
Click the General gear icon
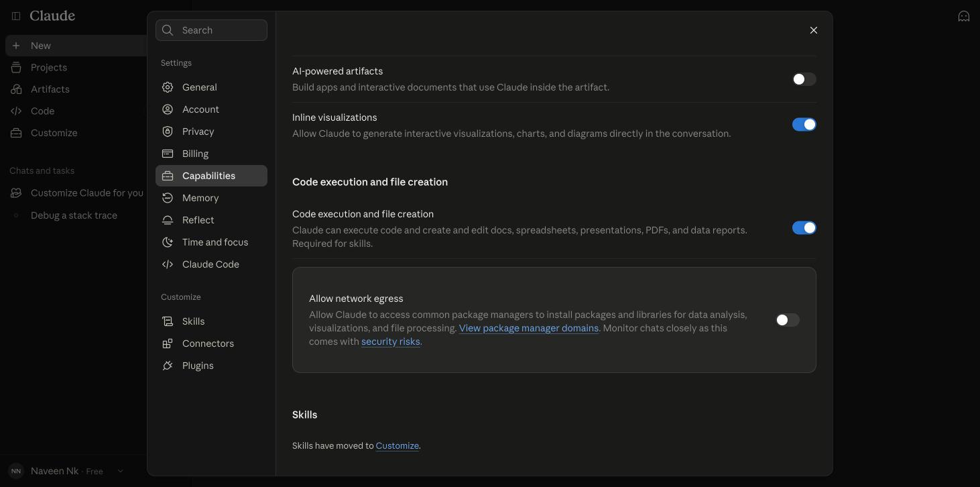tap(168, 87)
